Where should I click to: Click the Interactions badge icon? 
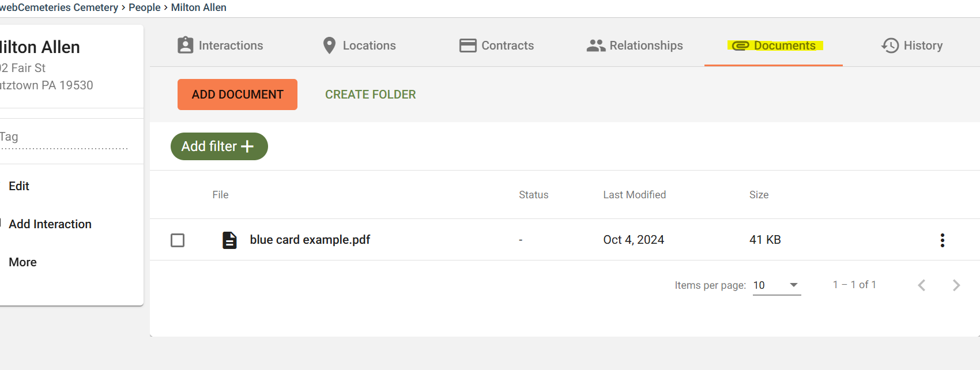pyautogui.click(x=186, y=46)
